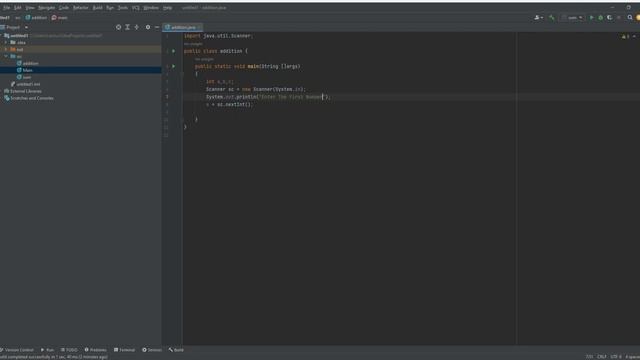Viewport: 640px width, 360px height.
Task: Click main in the navigation breadcrumb
Action: (x=60, y=18)
